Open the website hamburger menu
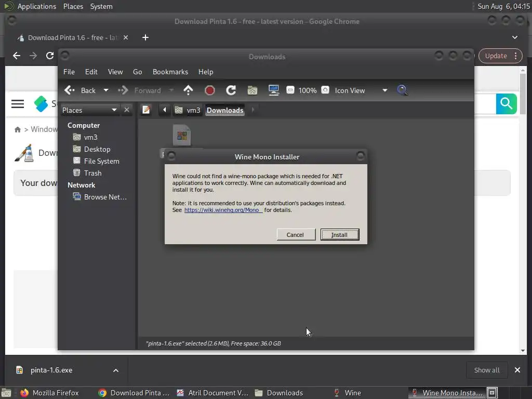Image resolution: width=532 pixels, height=399 pixels. pos(18,104)
